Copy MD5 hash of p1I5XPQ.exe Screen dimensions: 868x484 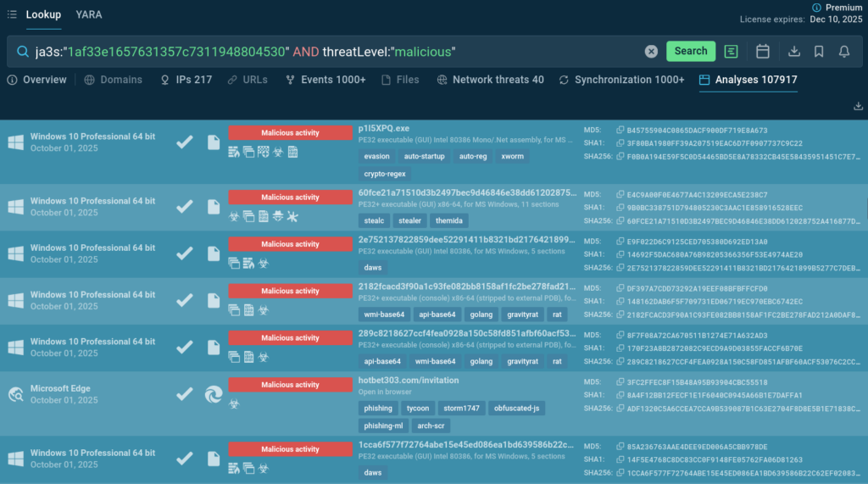pyautogui.click(x=618, y=131)
